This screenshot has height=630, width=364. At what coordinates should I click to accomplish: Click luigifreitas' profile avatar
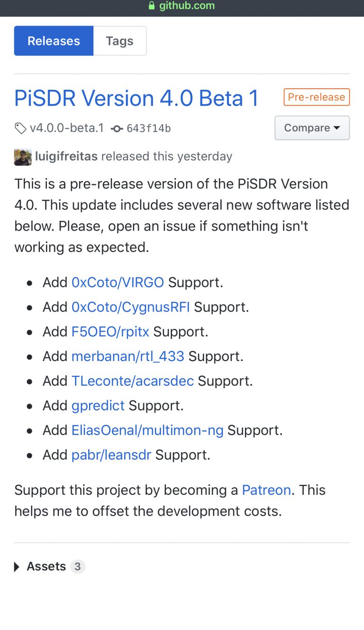(x=21, y=156)
